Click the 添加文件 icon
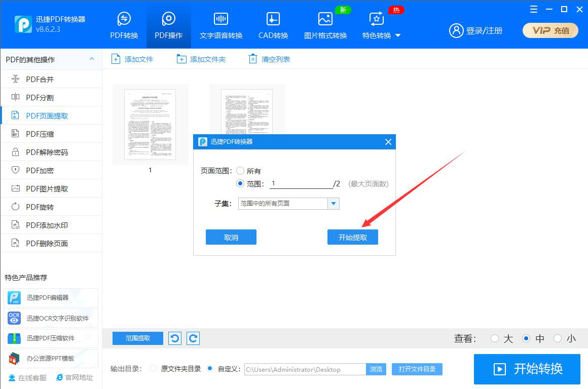The width and height of the screenshot is (588, 389). tap(116, 59)
